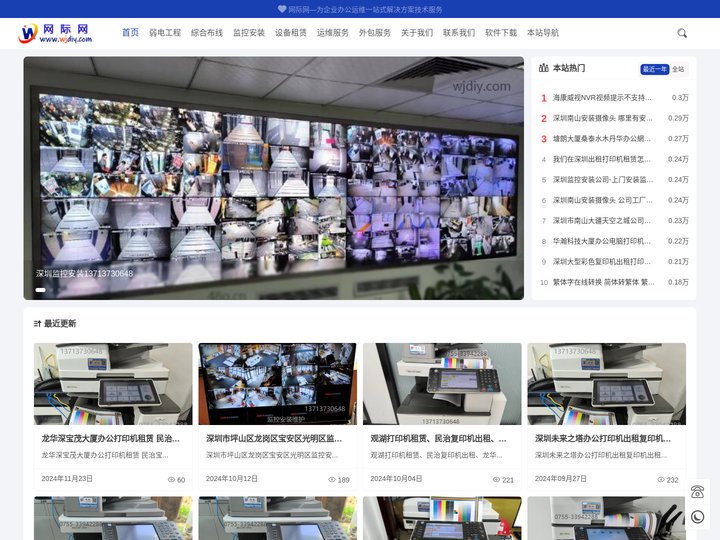The height and width of the screenshot is (540, 720).
Task: Click the wjdiy.com site logo
Action: 55,33
